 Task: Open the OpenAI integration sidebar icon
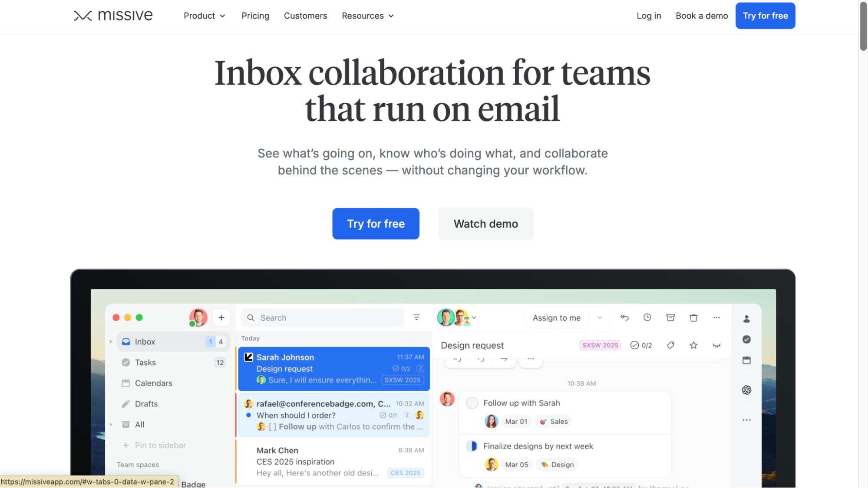coord(746,390)
